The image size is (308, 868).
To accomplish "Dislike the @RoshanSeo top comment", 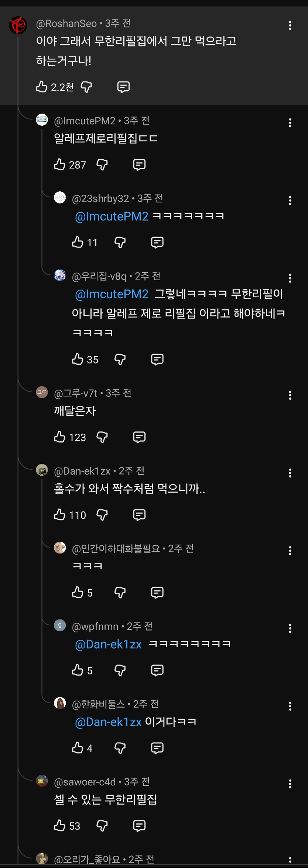I will pyautogui.click(x=86, y=87).
